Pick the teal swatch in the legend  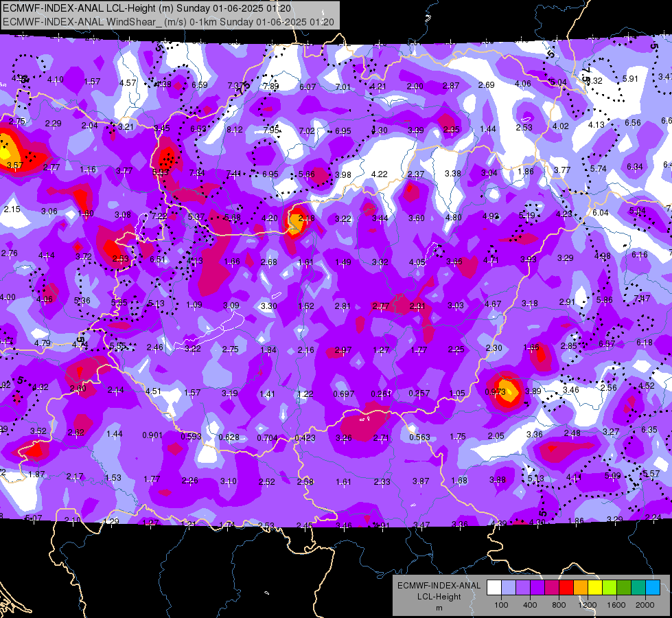tap(638, 587)
